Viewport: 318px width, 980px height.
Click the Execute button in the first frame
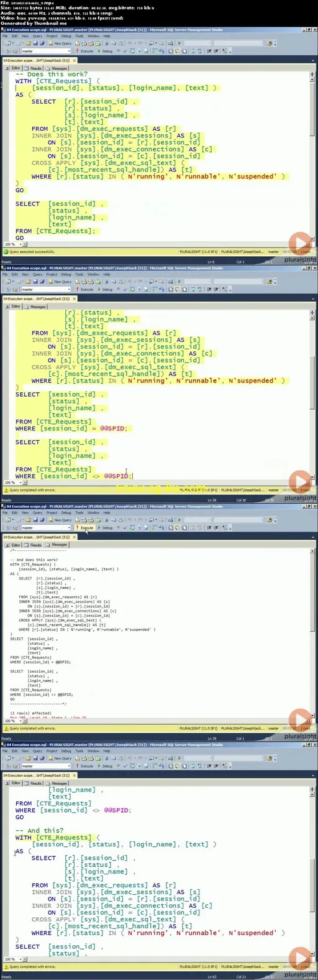click(x=85, y=51)
